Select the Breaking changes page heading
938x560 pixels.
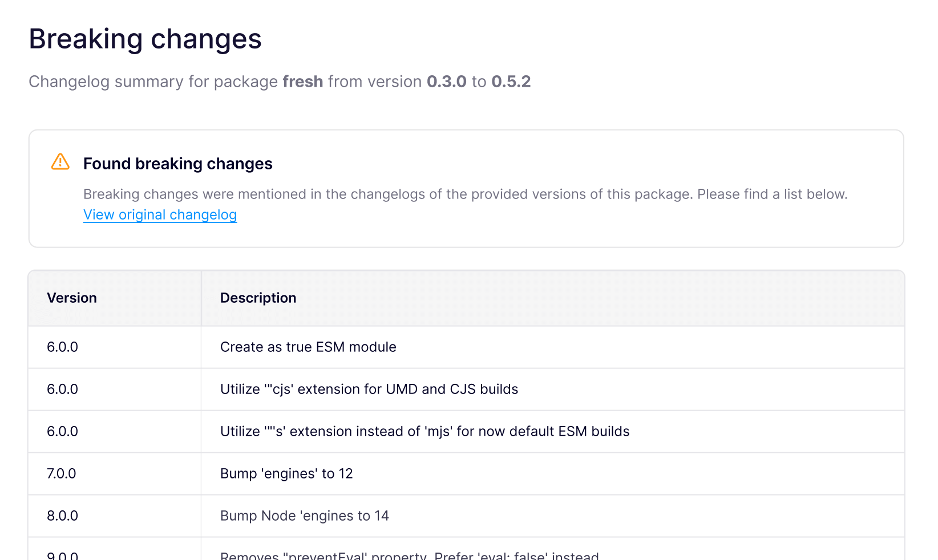click(145, 39)
